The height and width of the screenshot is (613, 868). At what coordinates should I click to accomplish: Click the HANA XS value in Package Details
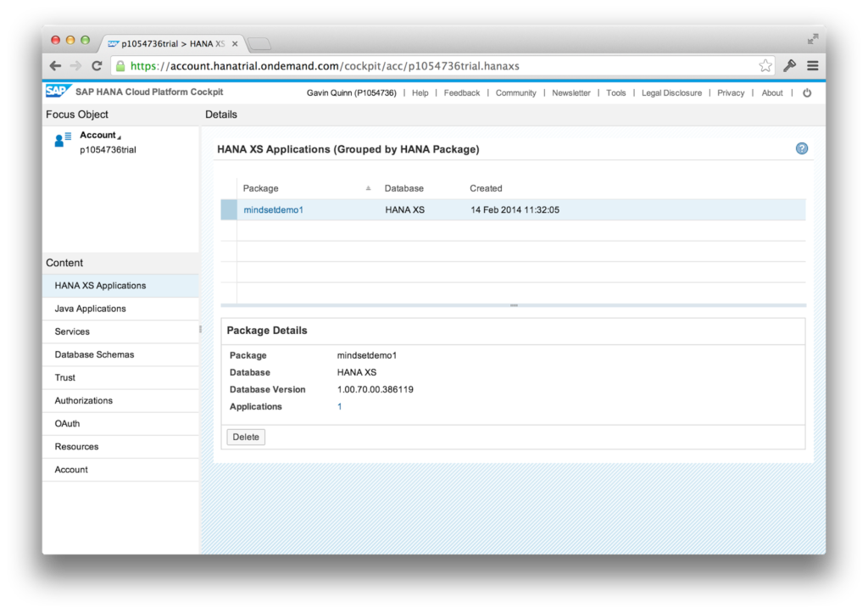(357, 373)
